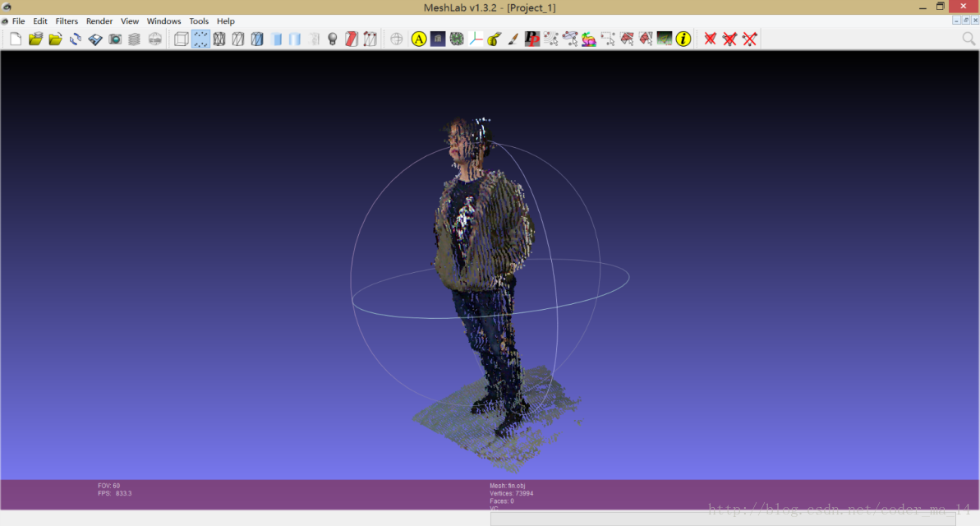980x526 pixels.
Task: Click the trackball globe icon
Action: (x=396, y=39)
